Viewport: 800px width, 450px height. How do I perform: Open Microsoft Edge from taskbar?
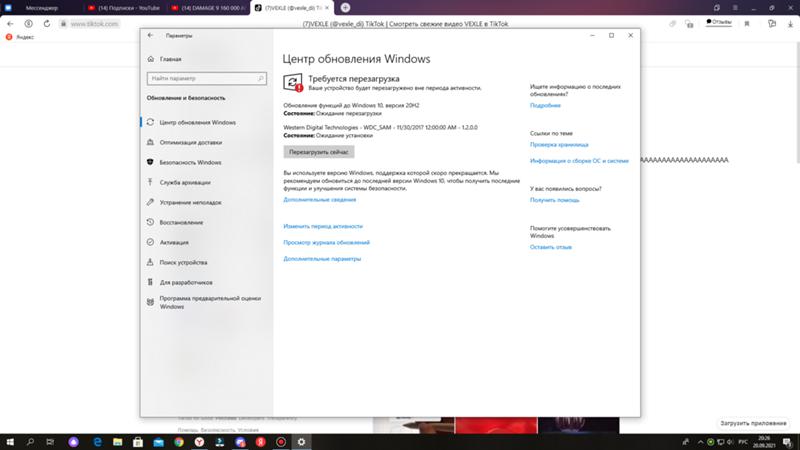point(97,442)
